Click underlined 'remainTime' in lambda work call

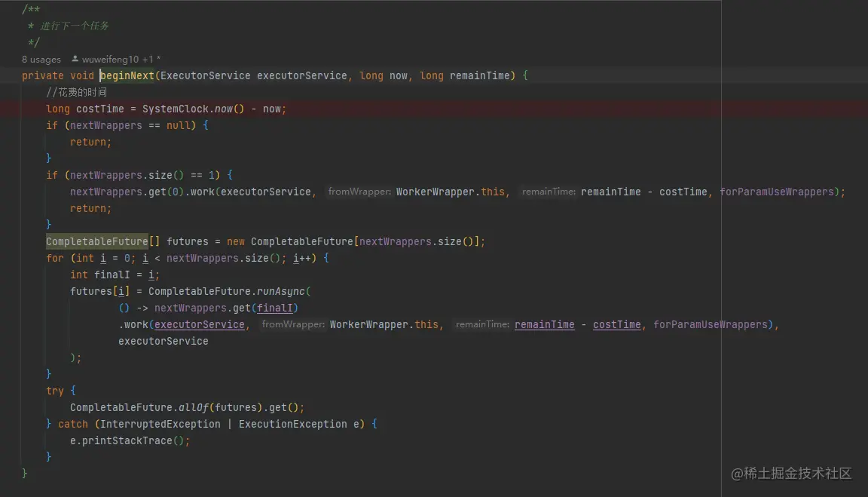(544, 325)
